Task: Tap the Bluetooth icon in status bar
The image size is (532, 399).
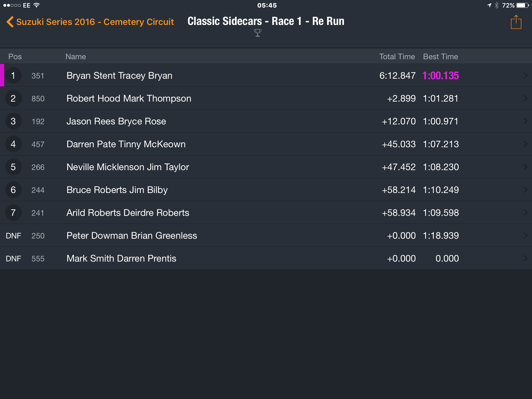Action: [497, 5]
